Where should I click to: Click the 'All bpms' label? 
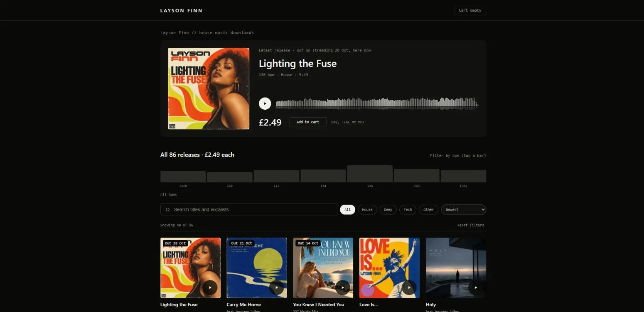point(168,194)
